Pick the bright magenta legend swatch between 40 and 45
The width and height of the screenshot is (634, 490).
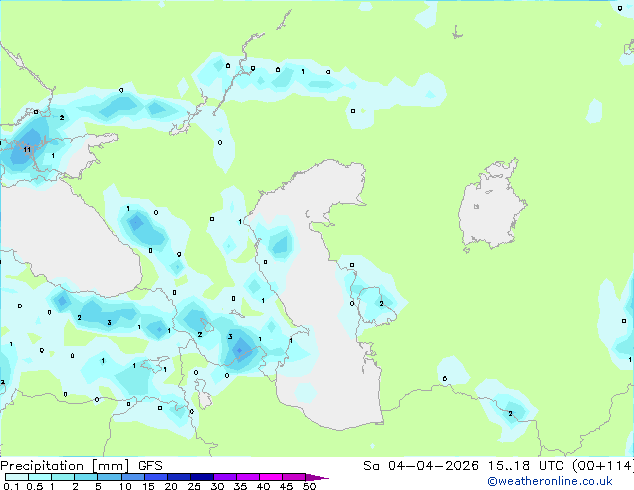271,477
